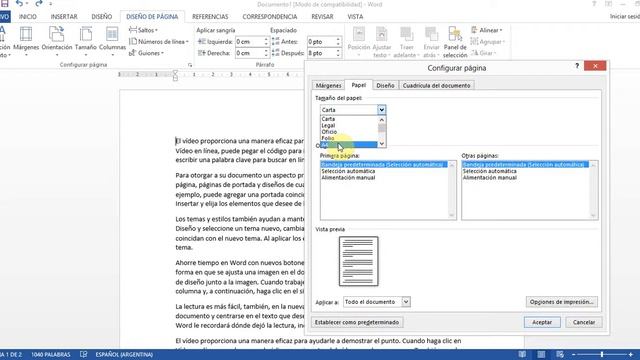The width and height of the screenshot is (640, 360).
Task: Click Establecer como predeterminado button
Action: coord(357,322)
